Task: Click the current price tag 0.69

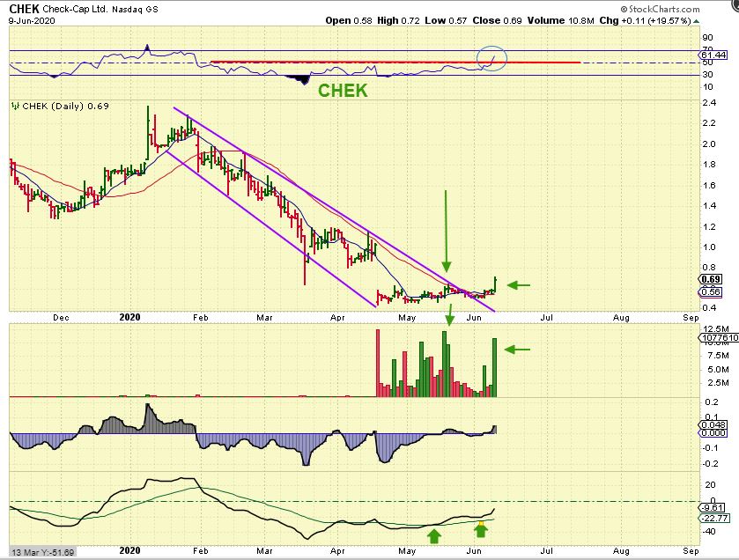Action: click(711, 279)
